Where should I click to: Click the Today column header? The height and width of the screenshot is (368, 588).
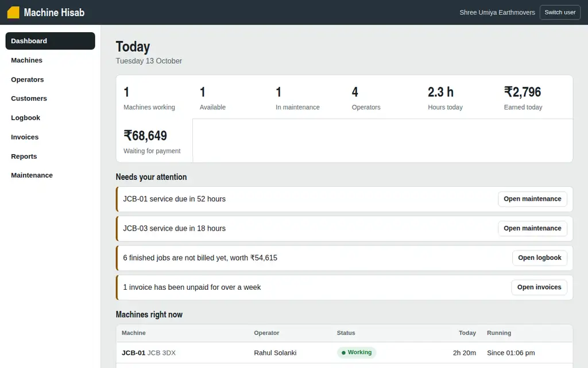coord(467,333)
